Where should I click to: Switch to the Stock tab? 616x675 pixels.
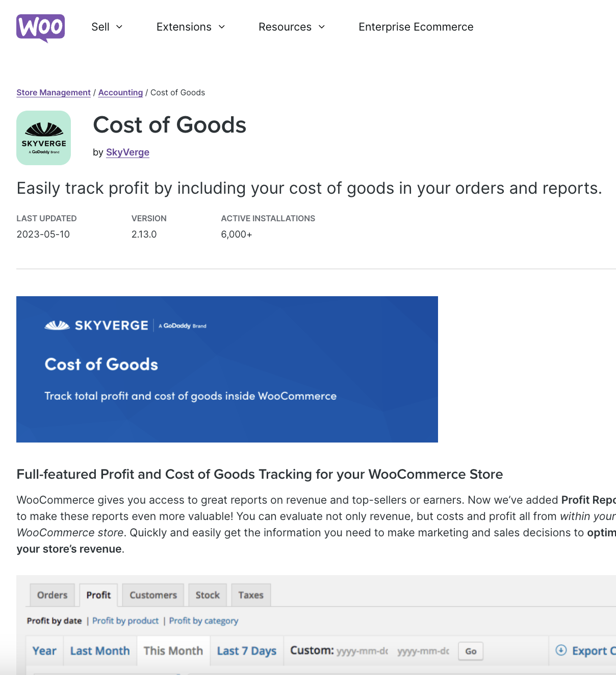pyautogui.click(x=207, y=594)
